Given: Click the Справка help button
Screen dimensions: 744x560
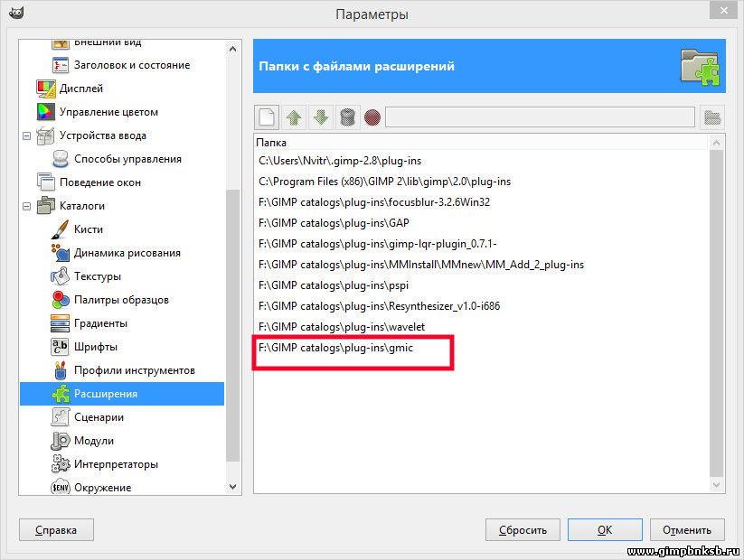Looking at the screenshot, I should 56,529.
